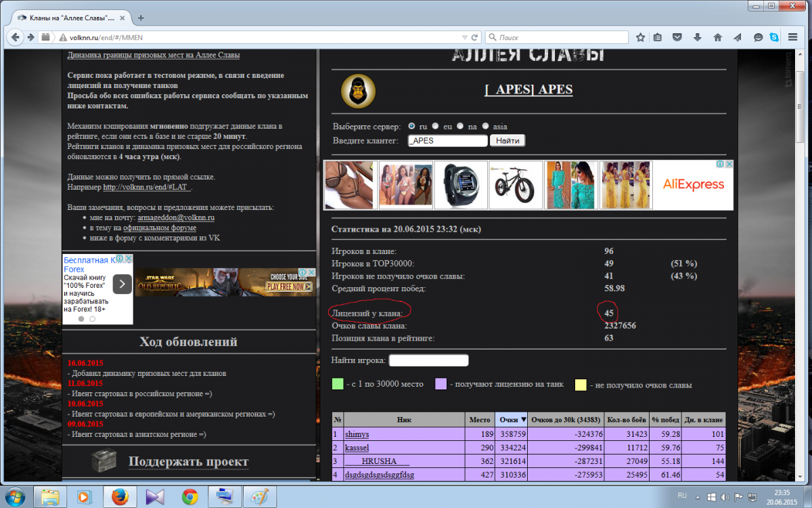The image size is (812, 508).
Task: Click the send/share paper plane icon
Action: 738,37
